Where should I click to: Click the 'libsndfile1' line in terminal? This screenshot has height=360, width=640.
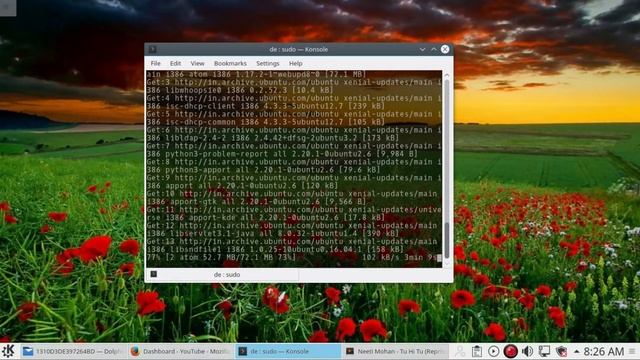pyautogui.click(x=275, y=249)
